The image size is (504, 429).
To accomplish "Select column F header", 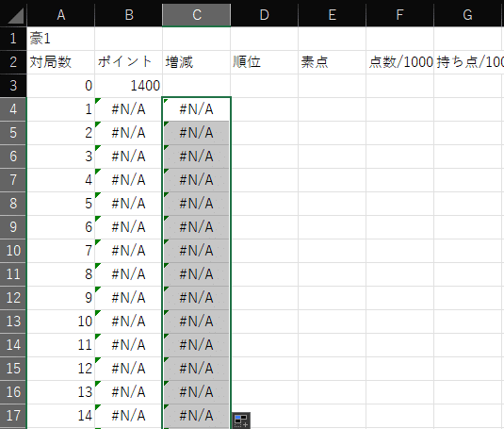I will click(x=399, y=15).
